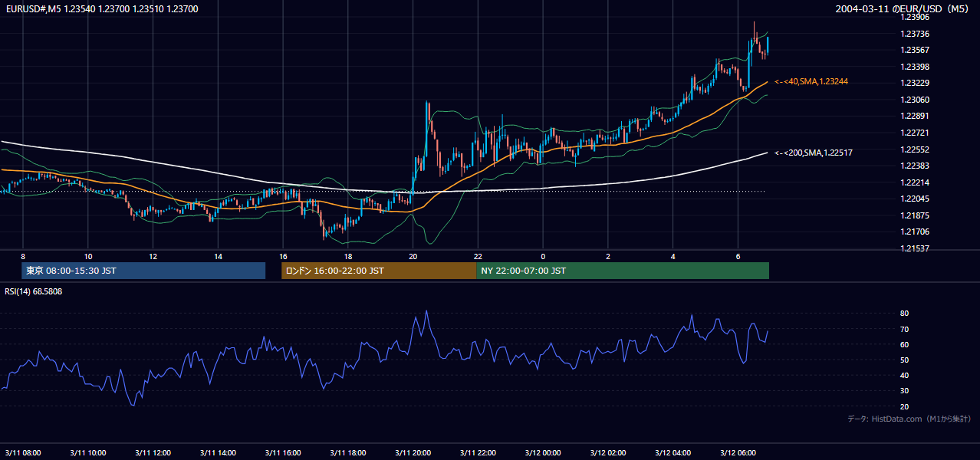
Task: Select the NY 22:00-07:00 JST session bar
Action: pyautogui.click(x=623, y=271)
